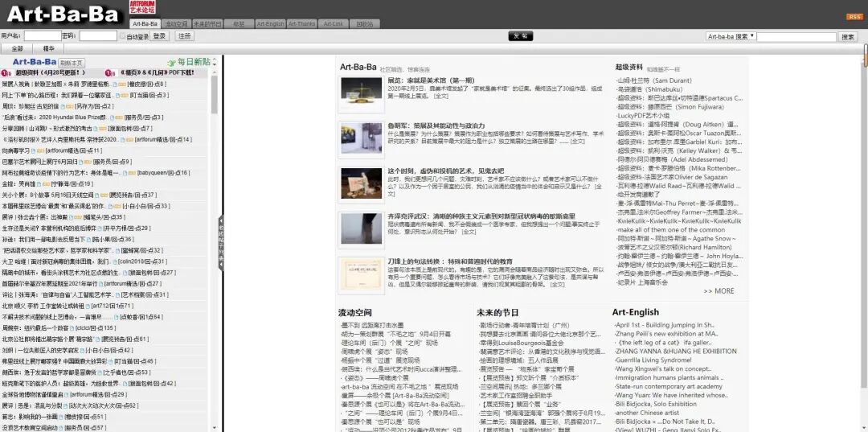The width and height of the screenshot is (868, 432).
Task: Click the yellow tag icon in the 橡皮擦/回-点8 row
Action: point(122,84)
